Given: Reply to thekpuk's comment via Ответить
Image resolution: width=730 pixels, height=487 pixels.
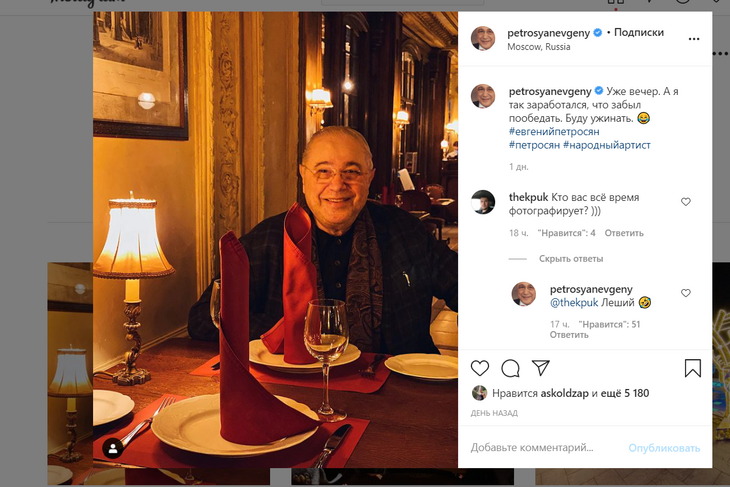Looking at the screenshot, I should click(x=624, y=233).
